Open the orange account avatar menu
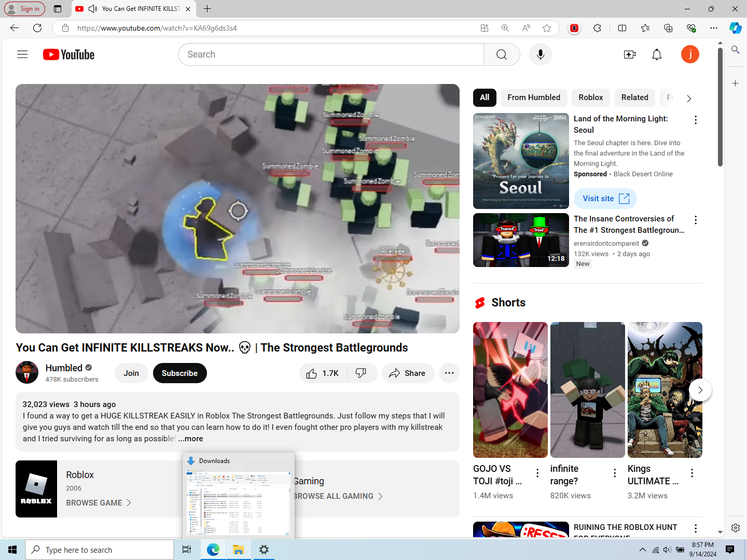 click(690, 54)
